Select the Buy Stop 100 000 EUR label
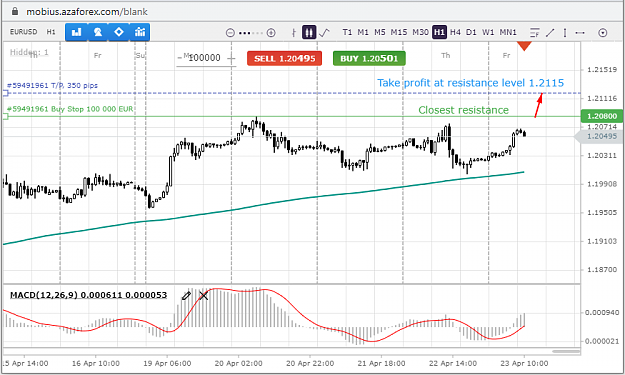 [70, 109]
